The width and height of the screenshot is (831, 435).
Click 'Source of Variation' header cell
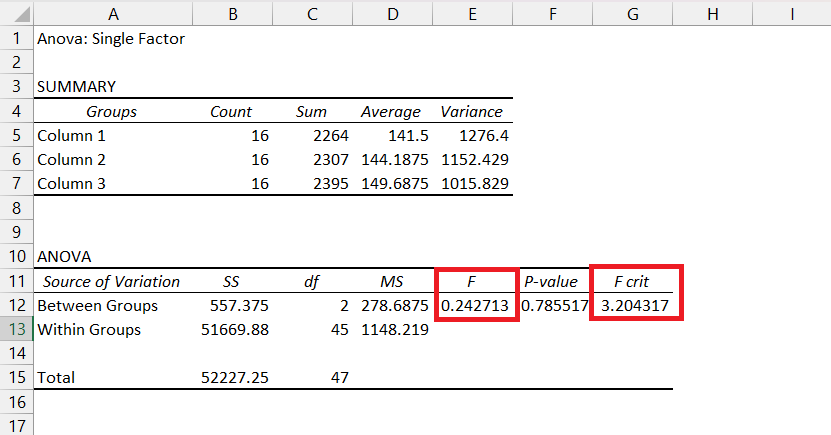tap(111, 281)
